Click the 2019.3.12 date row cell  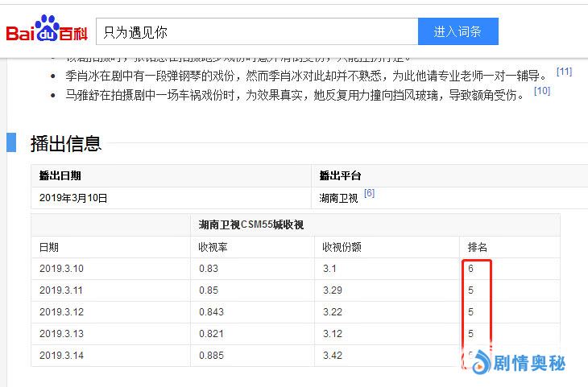coord(61,312)
